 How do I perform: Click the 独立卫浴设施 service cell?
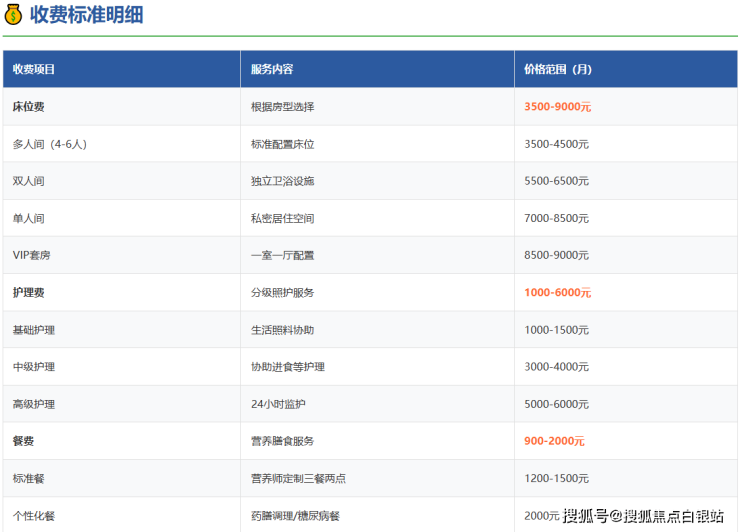click(x=282, y=181)
